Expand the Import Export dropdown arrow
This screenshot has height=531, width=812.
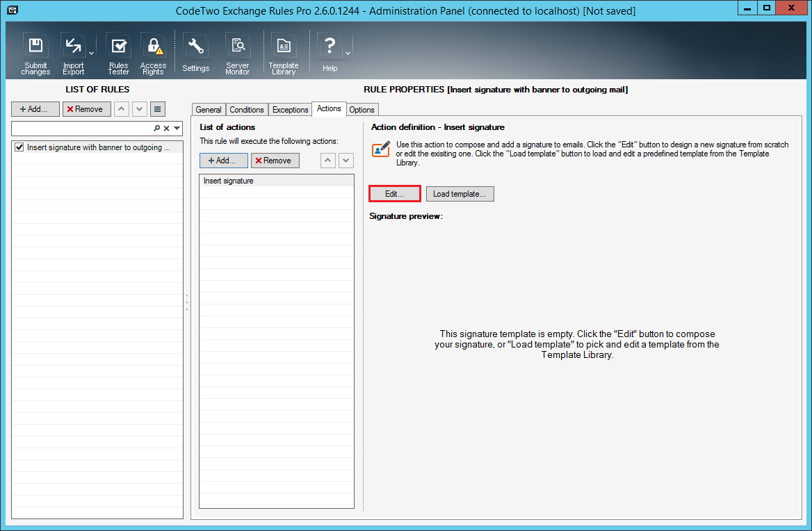pos(92,53)
